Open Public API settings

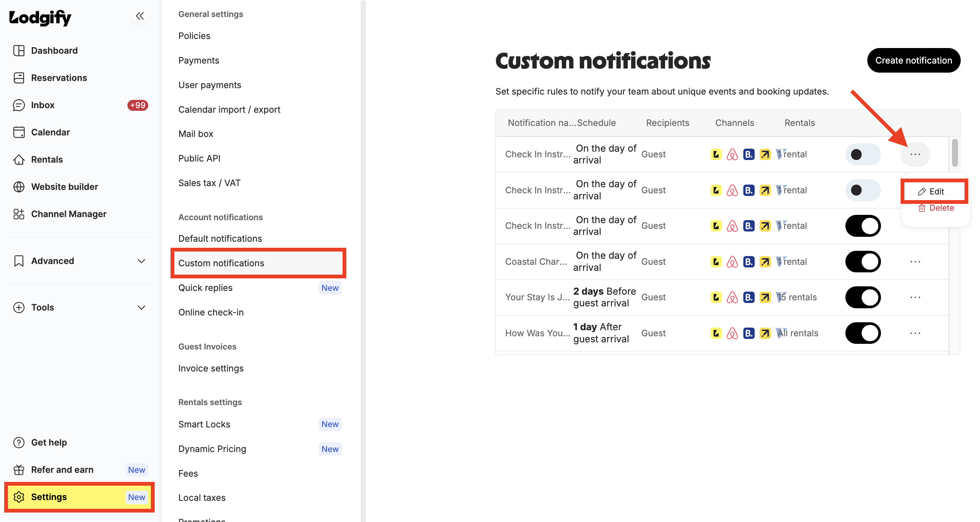coord(199,158)
